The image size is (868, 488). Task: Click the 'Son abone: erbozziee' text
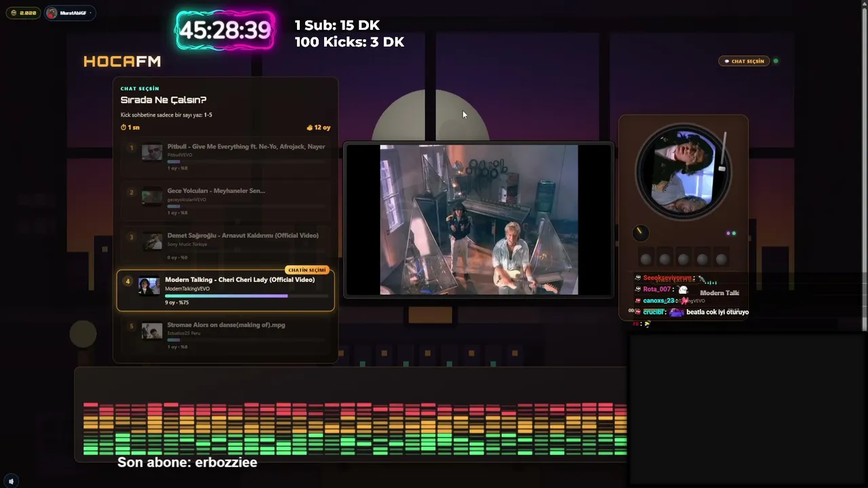point(187,462)
